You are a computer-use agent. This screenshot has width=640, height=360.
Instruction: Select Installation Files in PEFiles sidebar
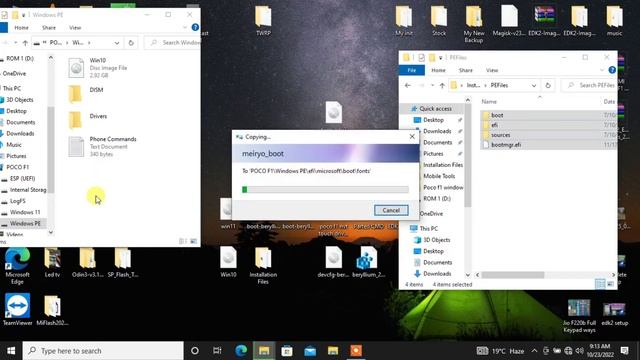point(443,165)
